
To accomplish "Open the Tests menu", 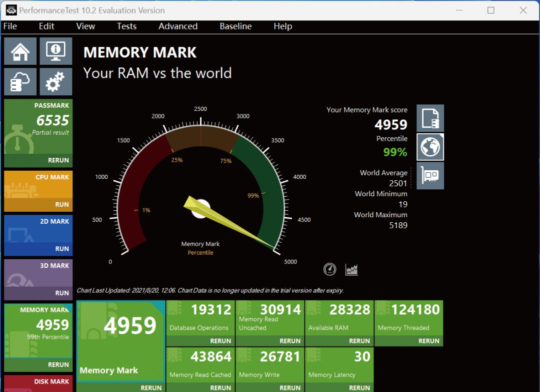I will click(x=126, y=26).
